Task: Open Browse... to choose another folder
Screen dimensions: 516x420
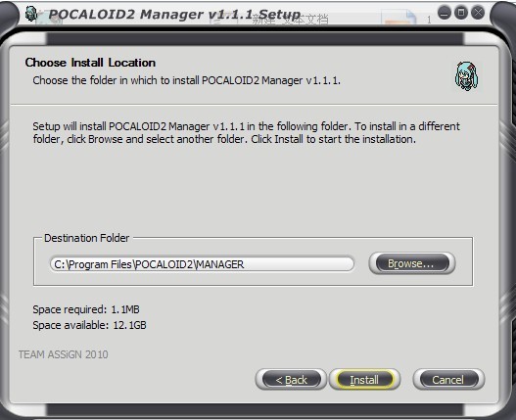Action: click(412, 263)
